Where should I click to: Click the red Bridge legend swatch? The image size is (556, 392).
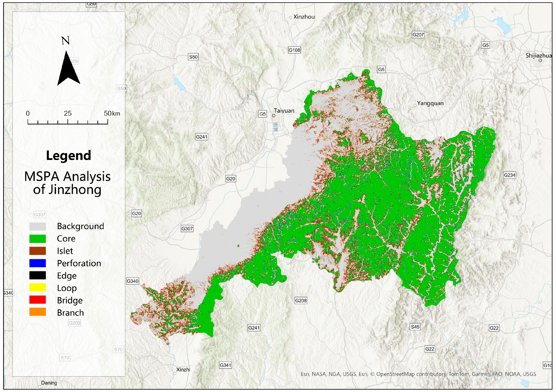[38, 300]
